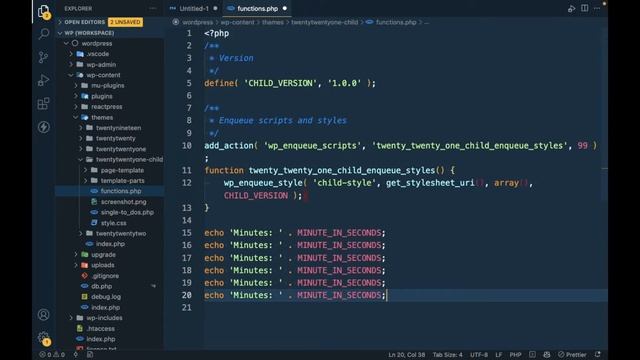Open the Search view in activity bar
Screen dimensions: 640x360
click(x=43, y=34)
